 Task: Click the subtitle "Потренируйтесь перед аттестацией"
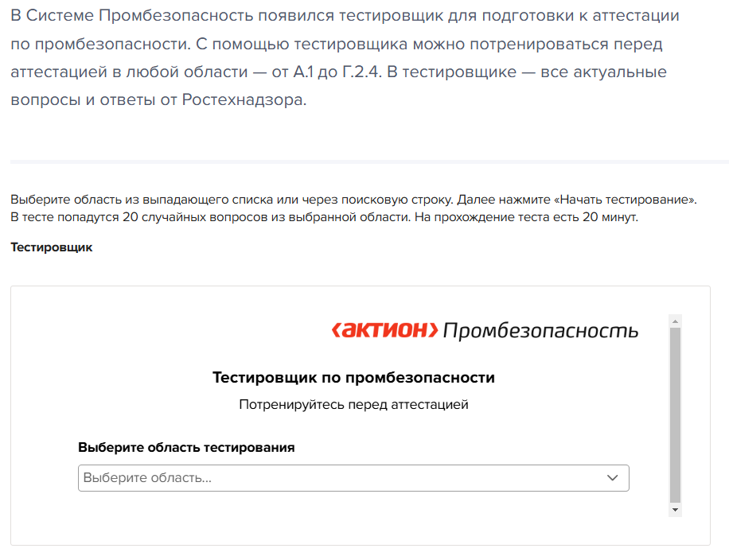(353, 404)
